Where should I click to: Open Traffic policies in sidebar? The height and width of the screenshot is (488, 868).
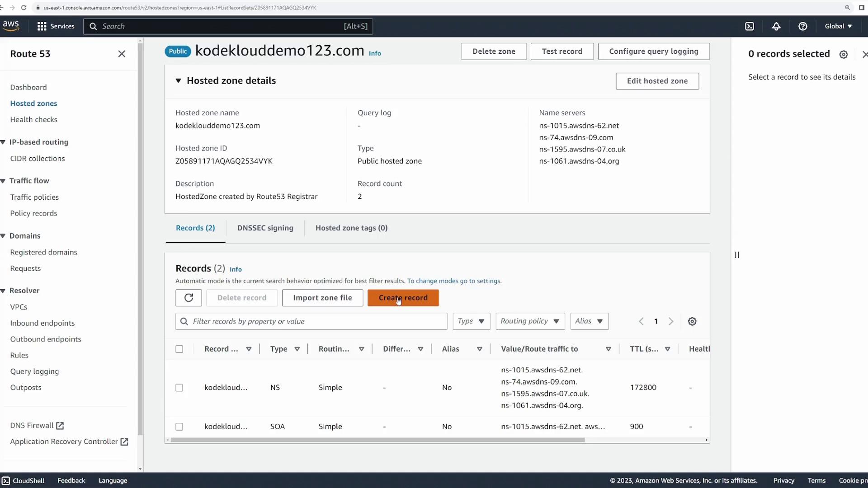pos(34,197)
